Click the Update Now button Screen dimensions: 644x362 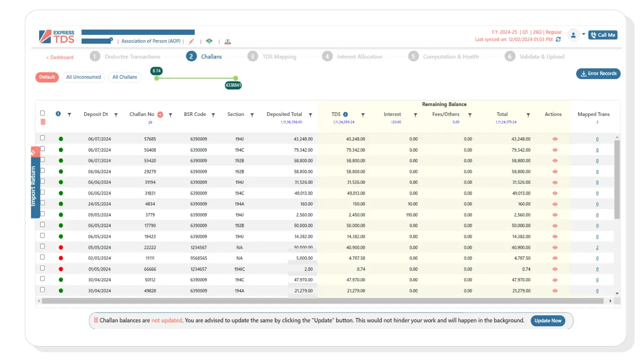[548, 321]
